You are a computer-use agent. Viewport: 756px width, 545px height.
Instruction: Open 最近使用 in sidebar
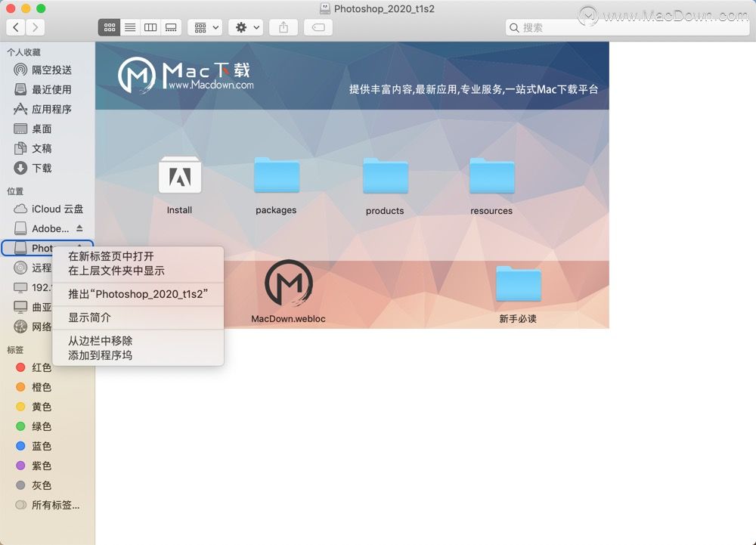47,90
